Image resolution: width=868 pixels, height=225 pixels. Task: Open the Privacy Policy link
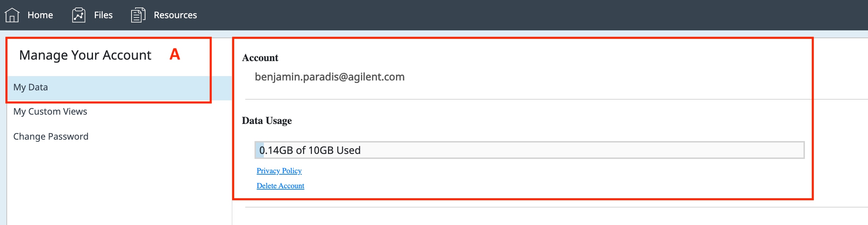(279, 171)
